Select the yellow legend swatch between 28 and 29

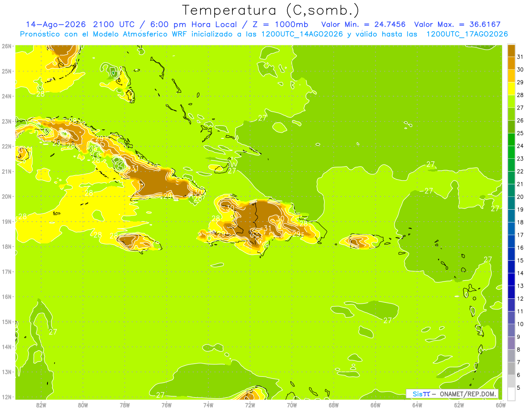[x=511, y=89]
